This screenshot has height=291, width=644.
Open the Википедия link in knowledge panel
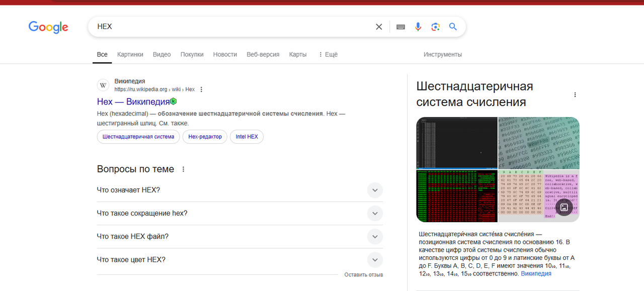536,274
